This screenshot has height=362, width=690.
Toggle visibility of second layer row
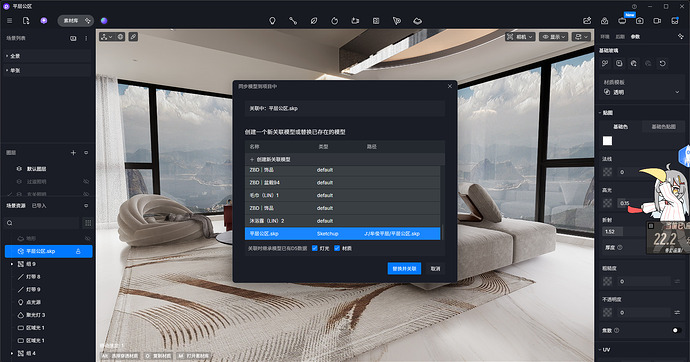pos(86,181)
